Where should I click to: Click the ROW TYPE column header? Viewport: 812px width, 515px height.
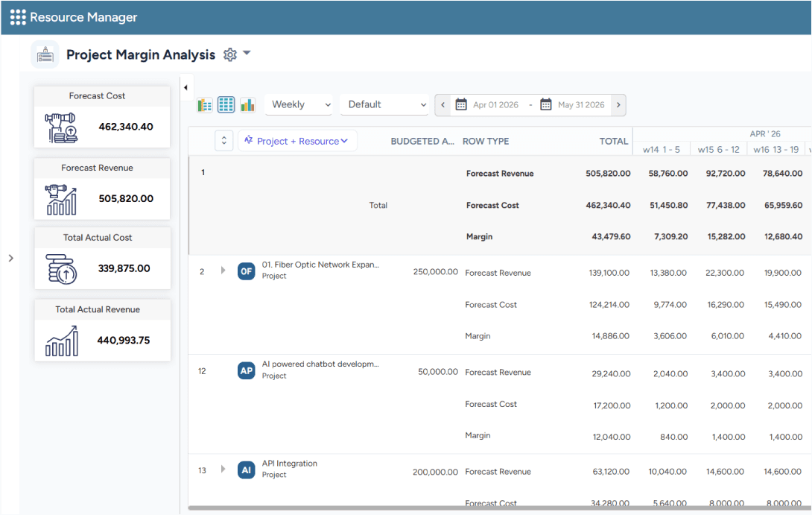(x=485, y=141)
